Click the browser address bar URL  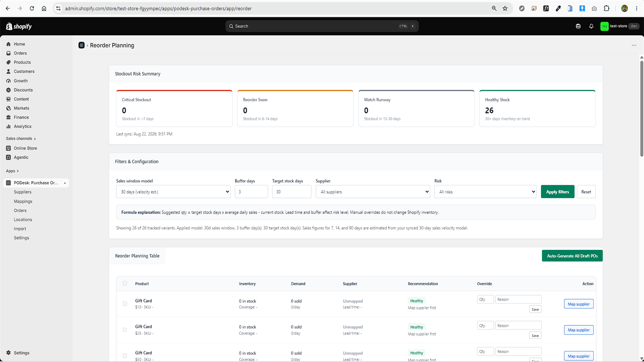[x=158, y=8]
